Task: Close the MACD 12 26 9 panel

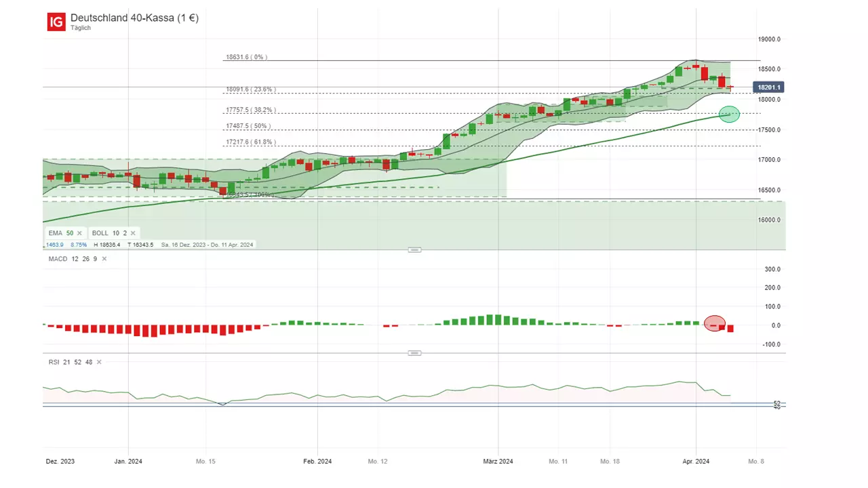Action: tap(103, 259)
